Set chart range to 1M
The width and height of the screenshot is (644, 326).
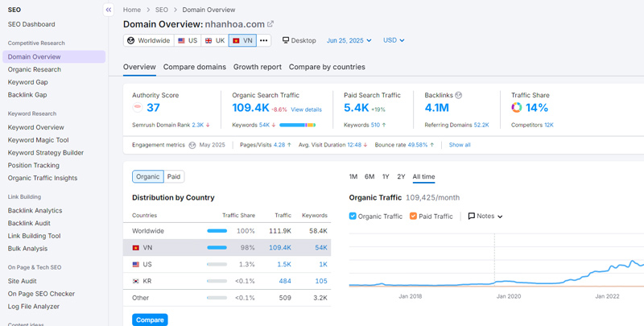click(353, 176)
